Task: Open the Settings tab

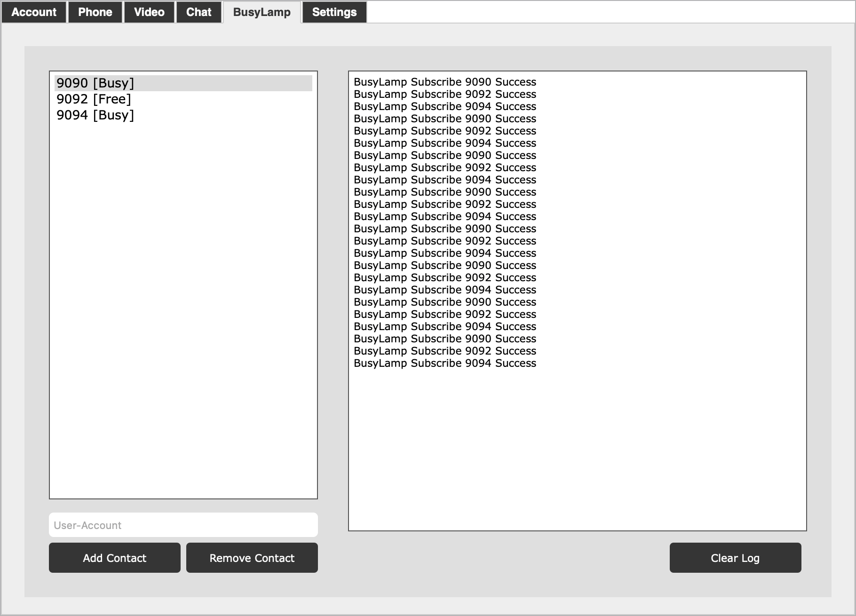Action: [334, 12]
